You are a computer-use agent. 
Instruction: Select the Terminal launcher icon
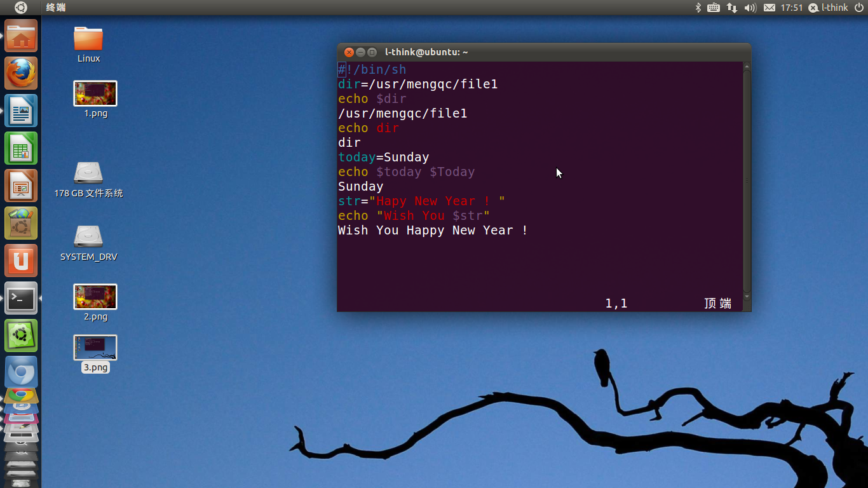tap(21, 298)
